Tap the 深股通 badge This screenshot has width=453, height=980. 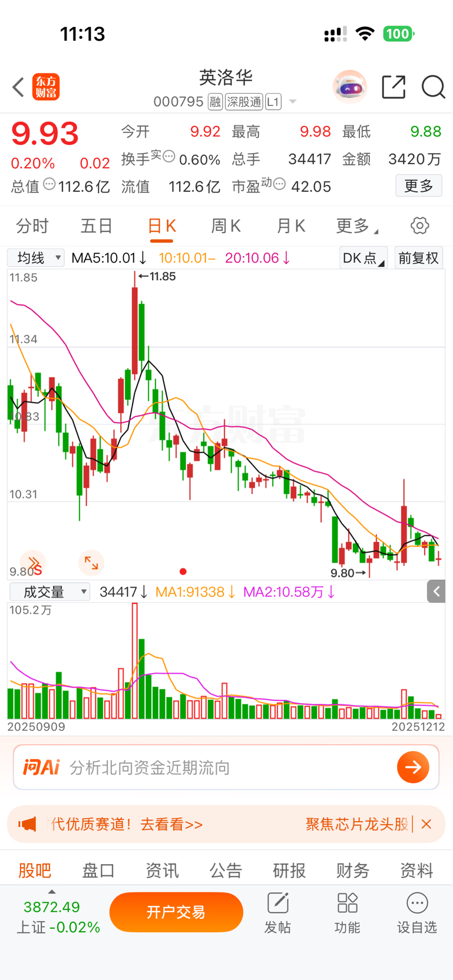(244, 102)
